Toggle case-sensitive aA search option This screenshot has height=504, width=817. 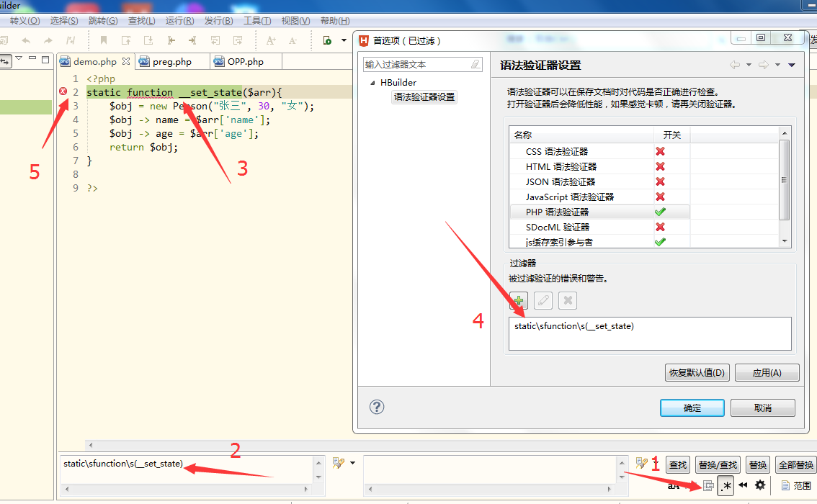tap(673, 486)
